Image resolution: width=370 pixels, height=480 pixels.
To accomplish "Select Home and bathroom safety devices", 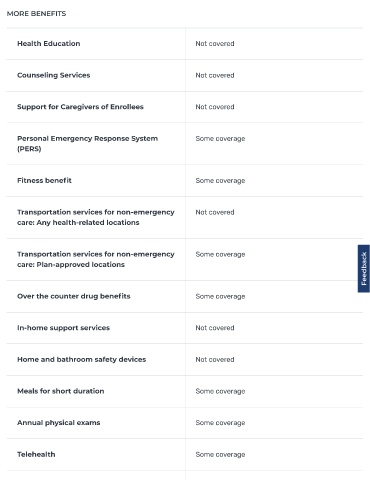I will click(x=82, y=360).
